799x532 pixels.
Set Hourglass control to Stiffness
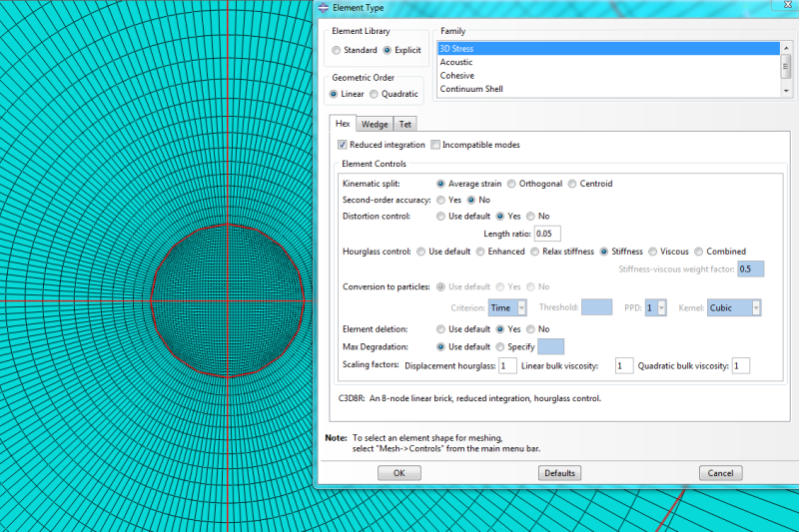point(604,252)
